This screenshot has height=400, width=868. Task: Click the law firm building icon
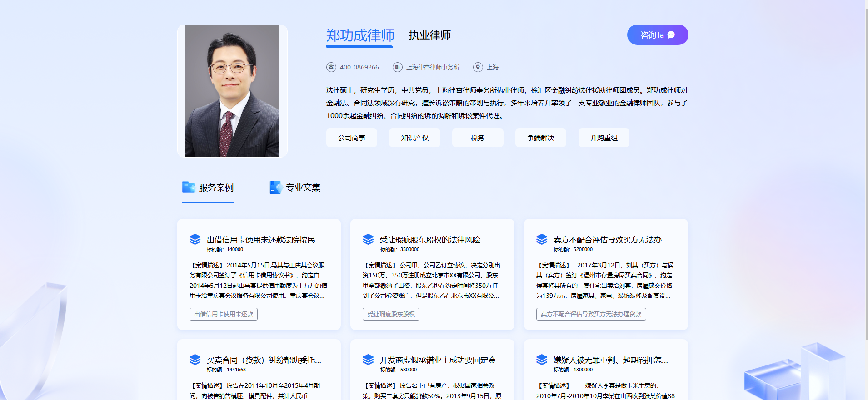click(397, 67)
